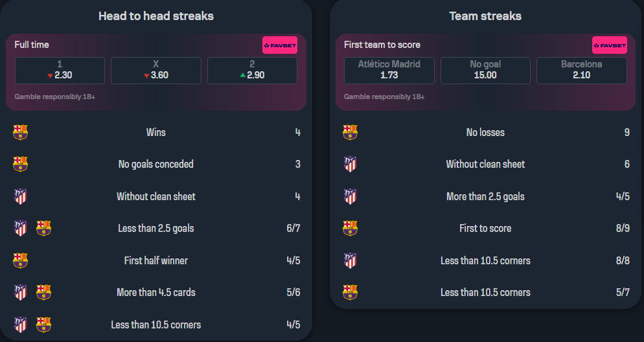This screenshot has width=644, height=342.
Task: Click Barcelona crest beside First half winner
Action: (x=21, y=260)
